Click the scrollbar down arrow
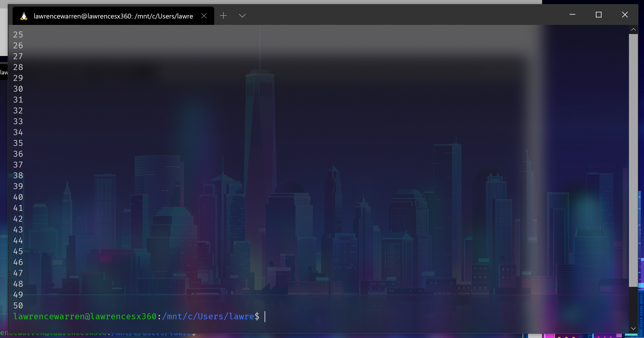 [633, 328]
